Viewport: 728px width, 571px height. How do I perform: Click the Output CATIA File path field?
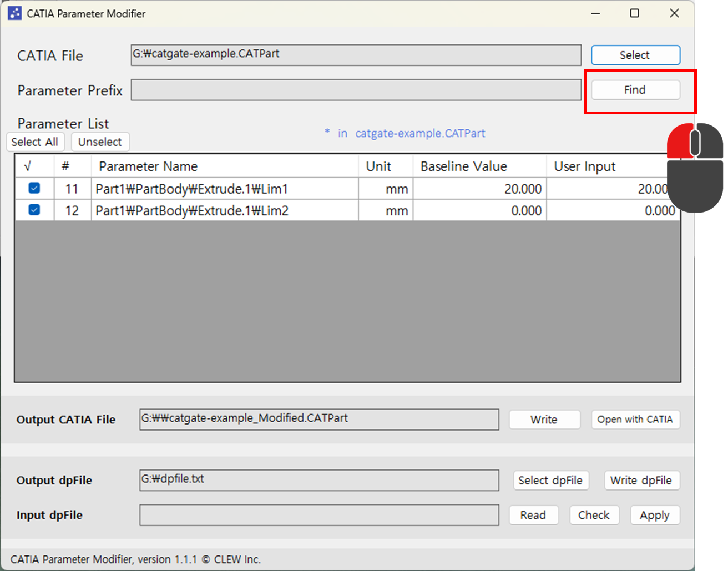[319, 420]
